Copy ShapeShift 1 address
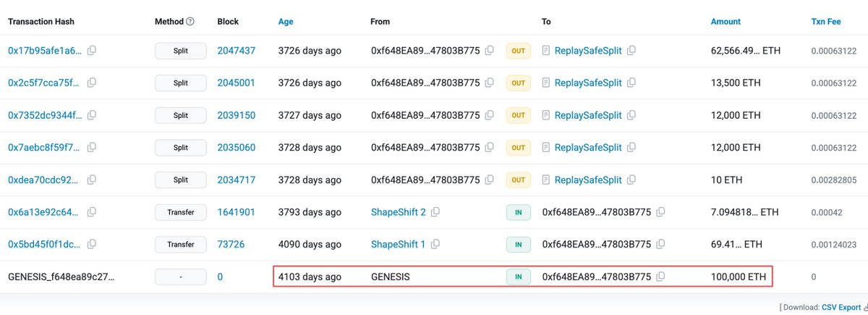Image resolution: width=868 pixels, height=315 pixels. click(435, 244)
